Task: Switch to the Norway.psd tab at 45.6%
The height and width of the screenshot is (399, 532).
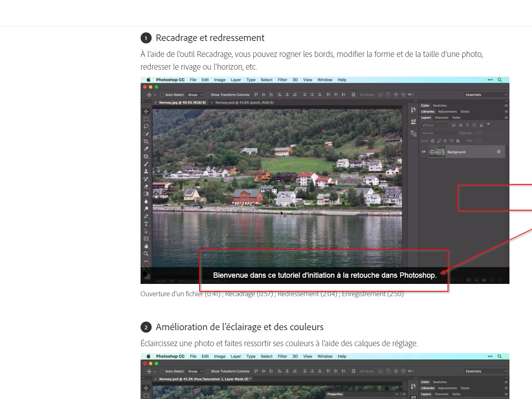Action: pos(244,102)
